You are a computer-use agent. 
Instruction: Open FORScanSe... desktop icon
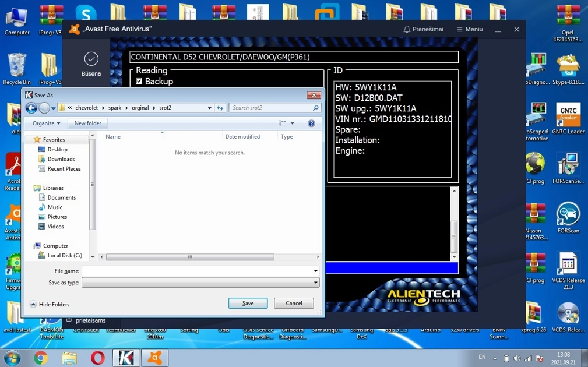tap(568, 168)
